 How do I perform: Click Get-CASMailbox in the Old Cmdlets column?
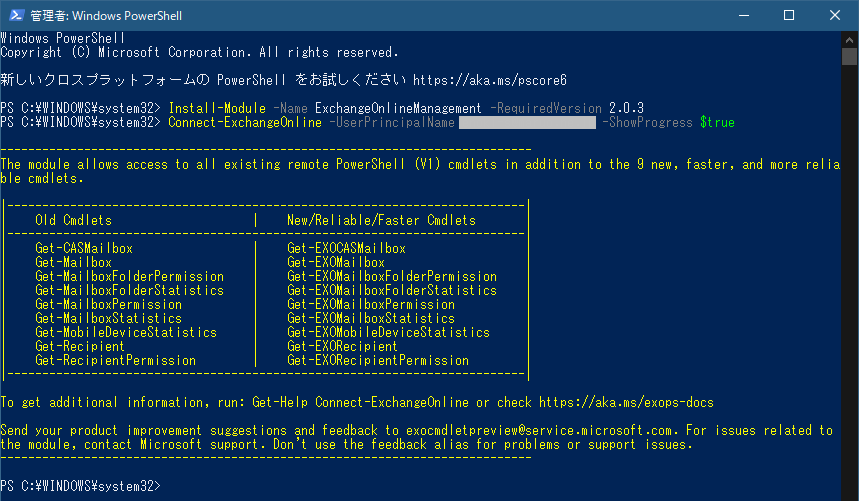[84, 249]
